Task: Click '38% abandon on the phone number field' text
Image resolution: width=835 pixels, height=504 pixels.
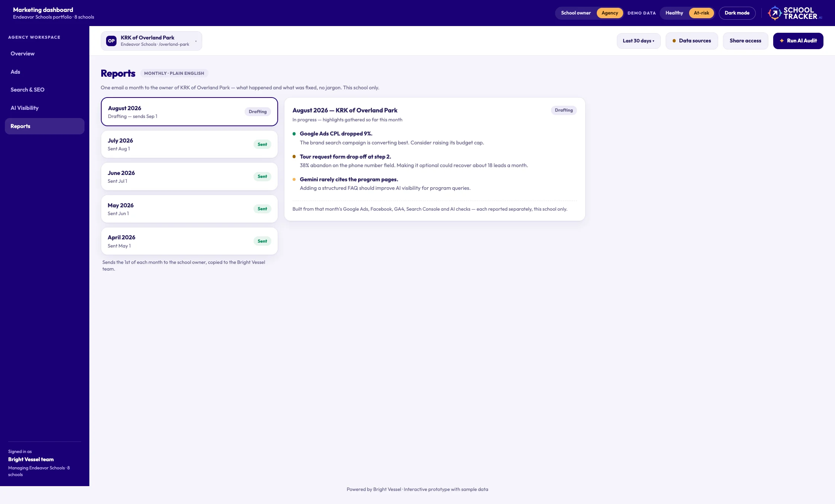Action: tap(414, 165)
